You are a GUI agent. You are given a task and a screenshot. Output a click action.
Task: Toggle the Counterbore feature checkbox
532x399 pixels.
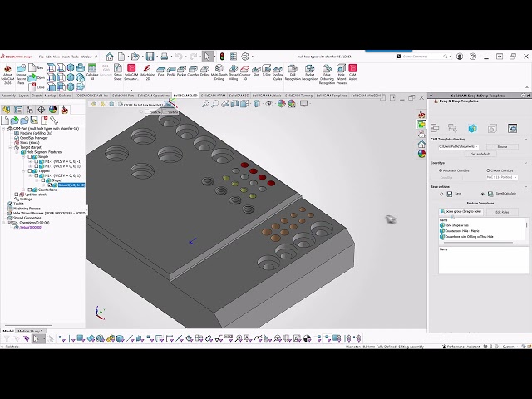[x=30, y=190]
